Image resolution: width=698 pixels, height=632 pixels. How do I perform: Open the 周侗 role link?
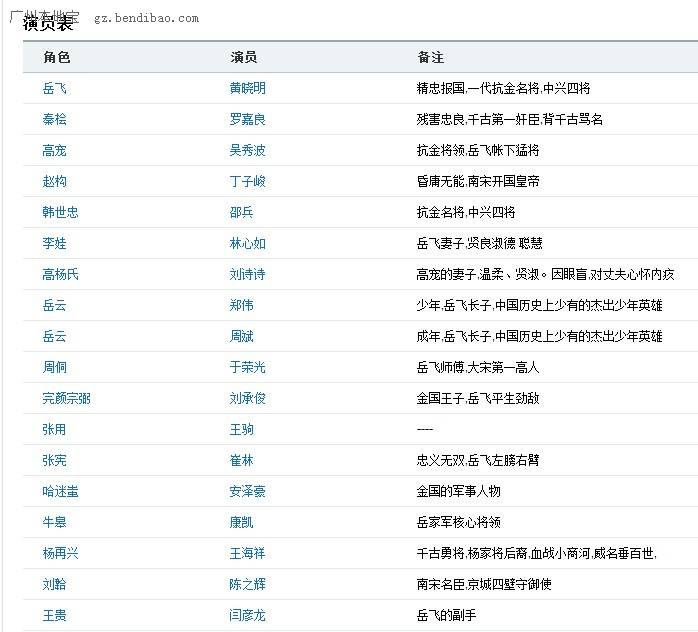(x=54, y=367)
